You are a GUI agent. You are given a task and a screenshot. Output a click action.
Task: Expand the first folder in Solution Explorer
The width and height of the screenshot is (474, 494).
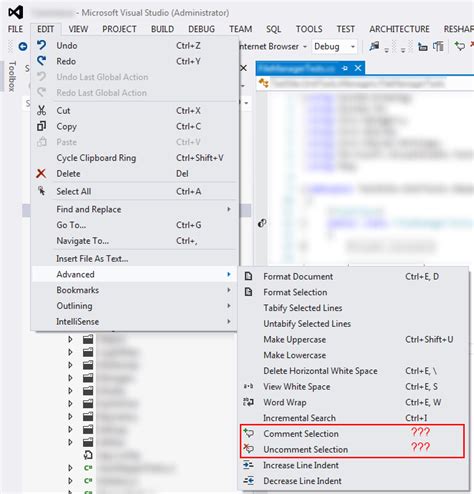point(70,339)
